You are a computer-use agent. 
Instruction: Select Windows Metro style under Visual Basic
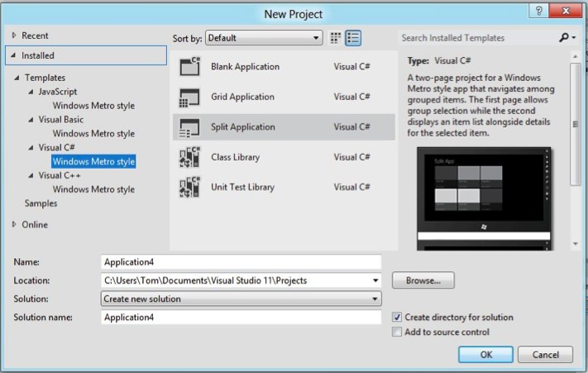(x=93, y=133)
